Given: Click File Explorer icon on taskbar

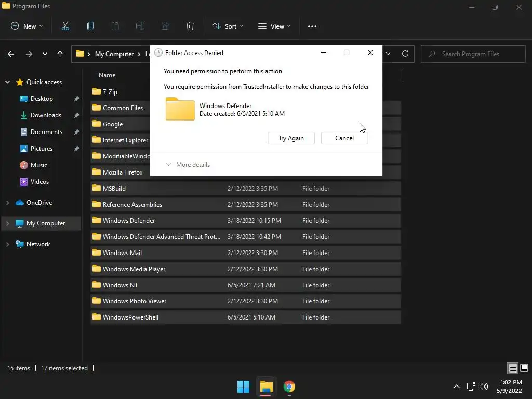Looking at the screenshot, I should coord(267,387).
